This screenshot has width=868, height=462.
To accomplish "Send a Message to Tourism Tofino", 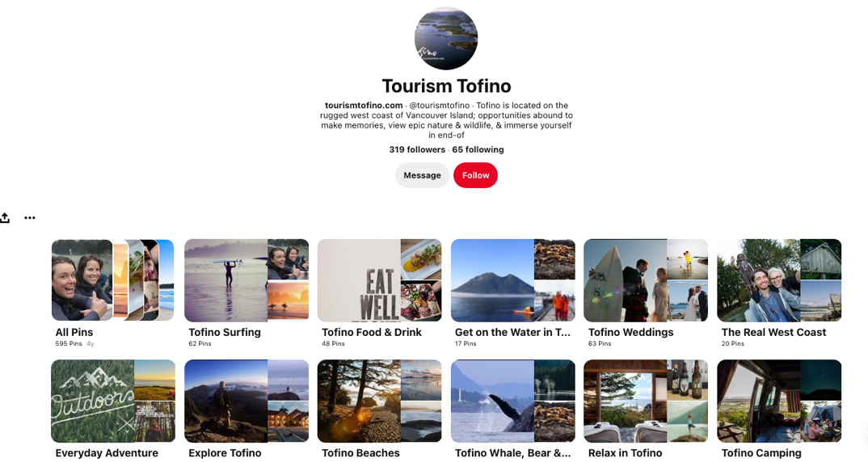I will coord(423,175).
